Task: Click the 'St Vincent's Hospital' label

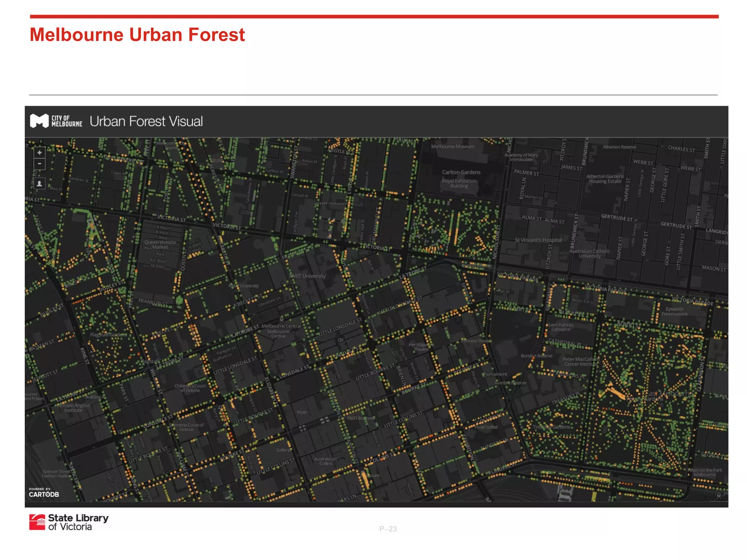Action: [538, 240]
